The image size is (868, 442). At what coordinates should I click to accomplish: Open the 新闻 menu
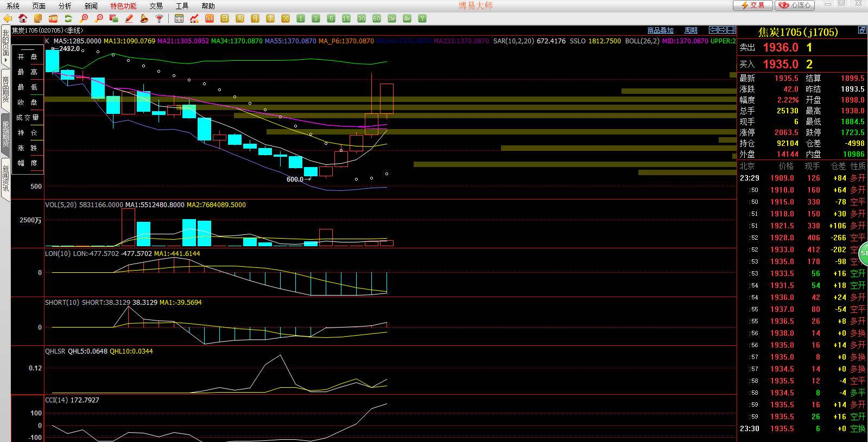click(x=91, y=6)
